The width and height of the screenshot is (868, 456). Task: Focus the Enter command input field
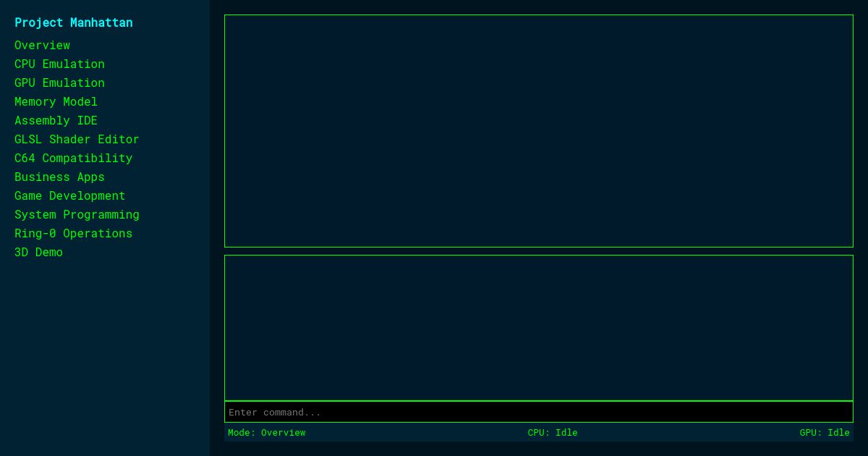pos(539,412)
